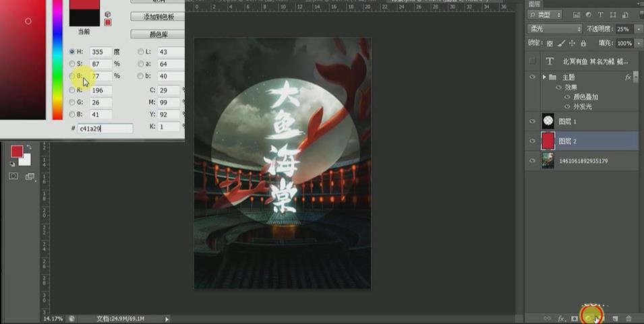Click the adjustment layer filter icon

click(588, 15)
